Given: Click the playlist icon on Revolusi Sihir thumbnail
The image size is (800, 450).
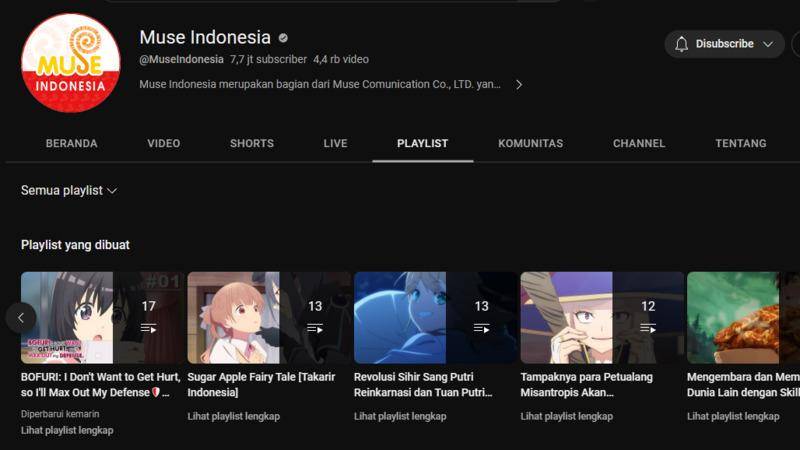Looking at the screenshot, I should [481, 329].
